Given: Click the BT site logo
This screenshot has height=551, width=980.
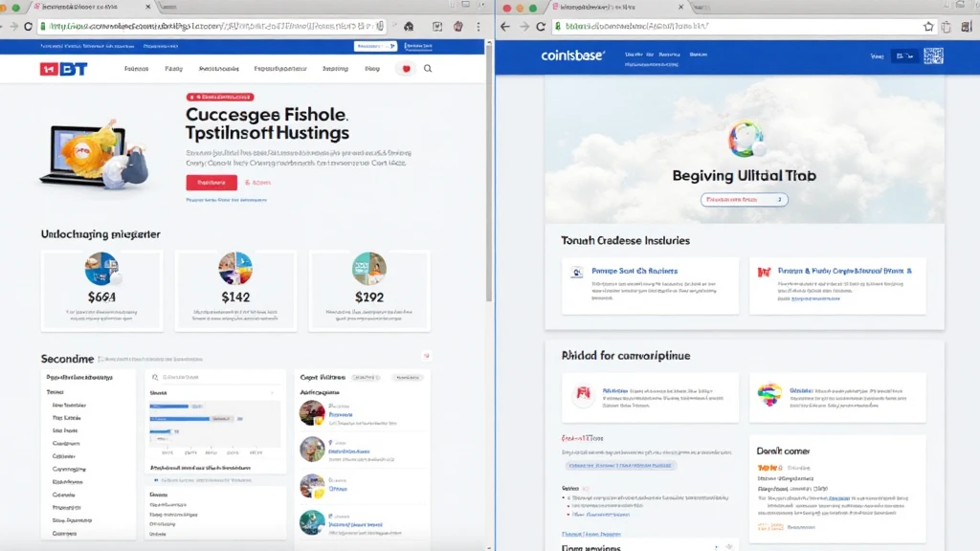Looking at the screenshot, I should coord(63,69).
